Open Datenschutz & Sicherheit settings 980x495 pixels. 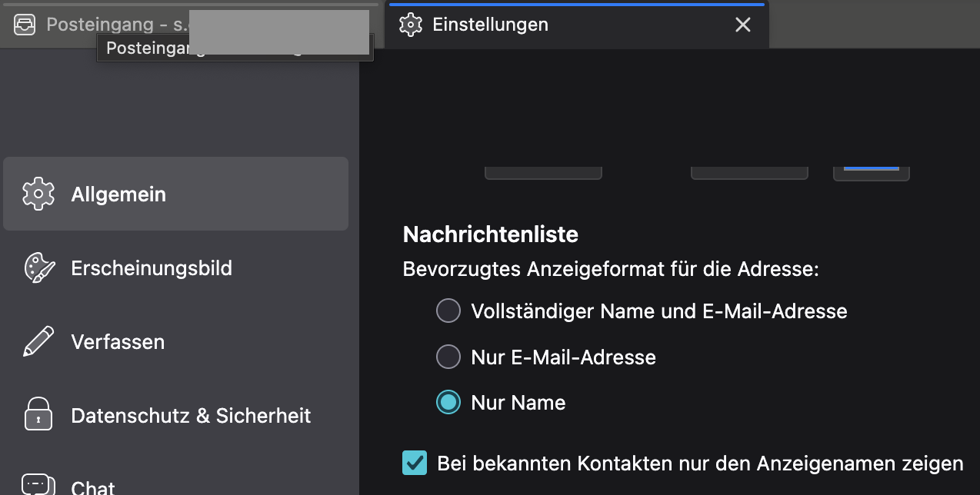[x=191, y=416]
